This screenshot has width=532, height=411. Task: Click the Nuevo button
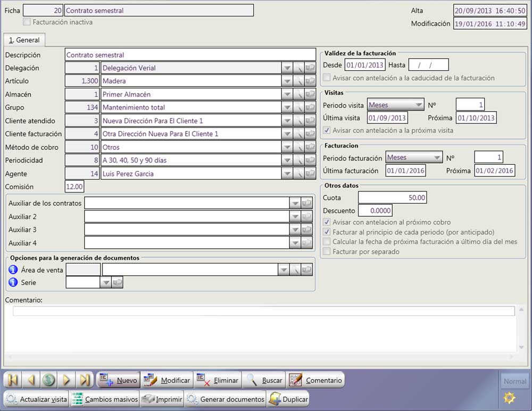point(119,380)
